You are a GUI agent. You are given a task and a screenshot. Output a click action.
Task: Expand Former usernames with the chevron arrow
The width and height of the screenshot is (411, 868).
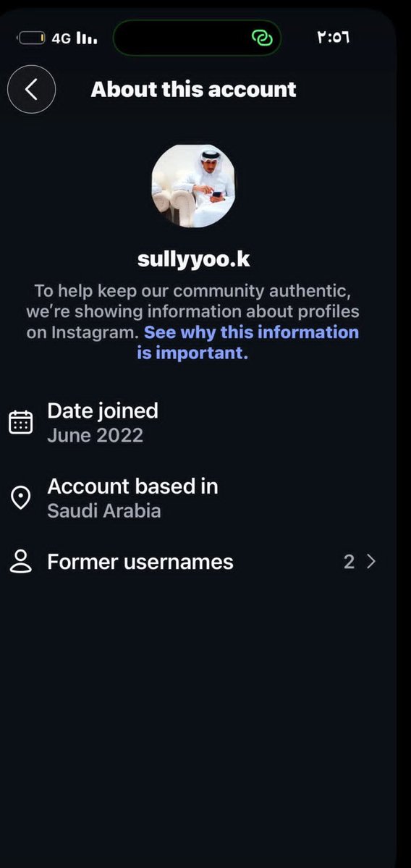pyautogui.click(x=371, y=562)
